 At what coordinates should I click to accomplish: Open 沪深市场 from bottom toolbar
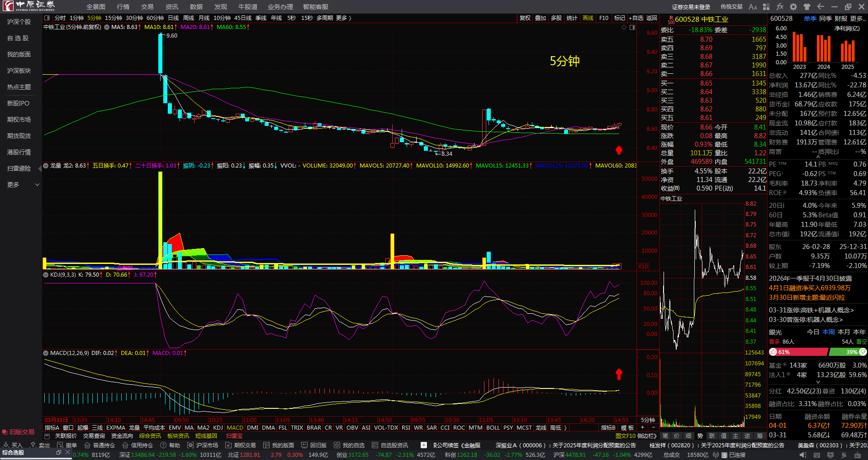(x=203, y=445)
